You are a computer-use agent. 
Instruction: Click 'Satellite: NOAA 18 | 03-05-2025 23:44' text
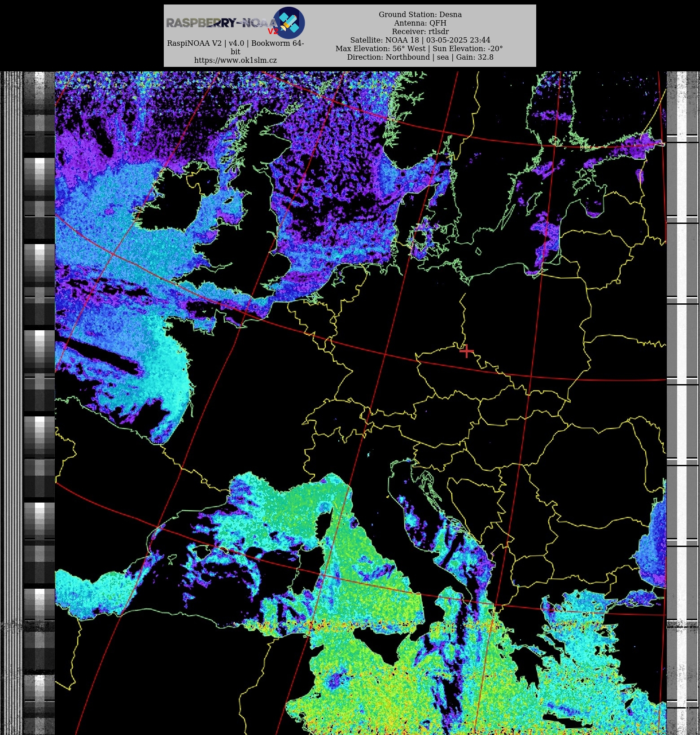[x=420, y=40]
